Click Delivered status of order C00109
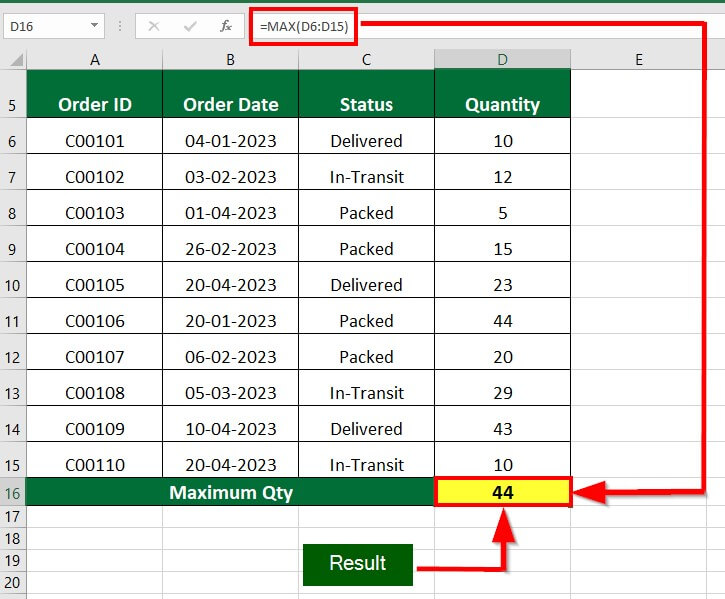This screenshot has width=725, height=599. click(x=366, y=424)
